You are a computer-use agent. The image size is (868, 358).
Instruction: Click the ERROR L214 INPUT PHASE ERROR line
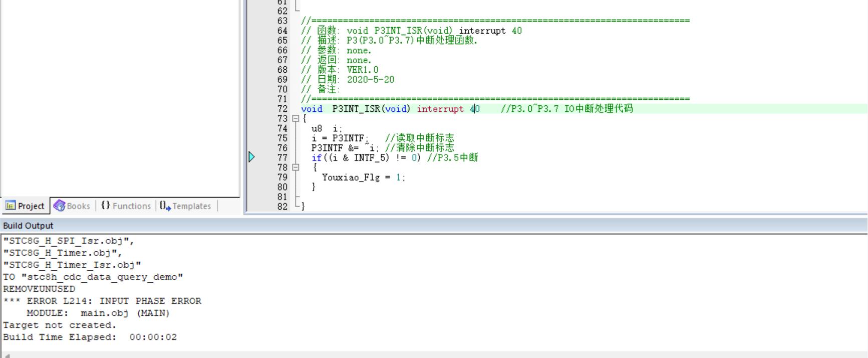pos(102,301)
